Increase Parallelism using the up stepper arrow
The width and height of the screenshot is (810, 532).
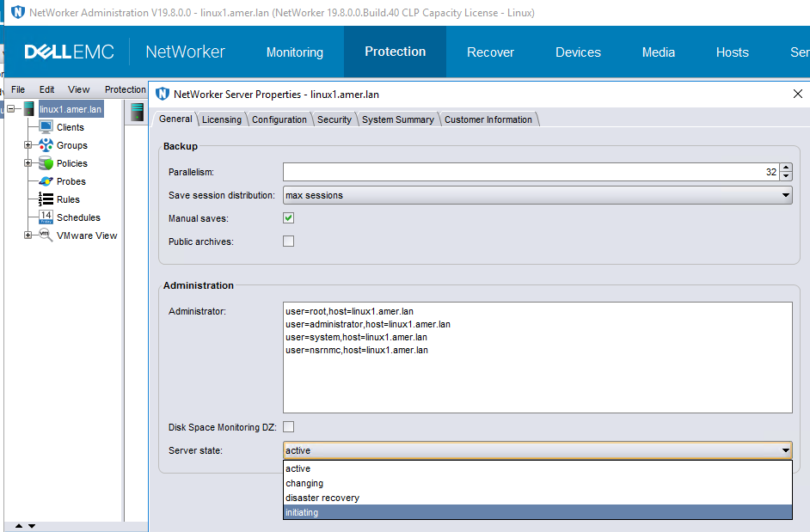pyautogui.click(x=786, y=167)
